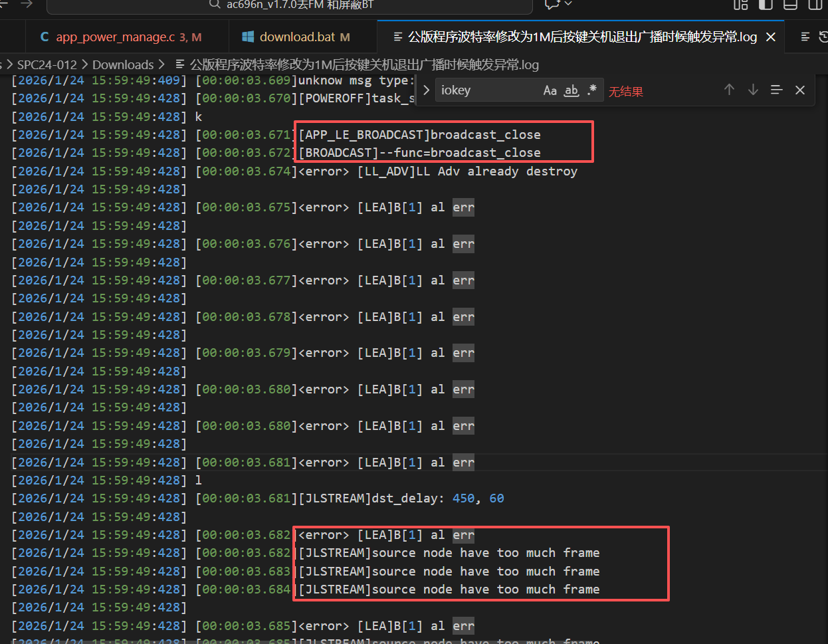The width and height of the screenshot is (828, 644).
Task: Toggle Match Whole Word in Find widget
Action: pyautogui.click(x=571, y=90)
